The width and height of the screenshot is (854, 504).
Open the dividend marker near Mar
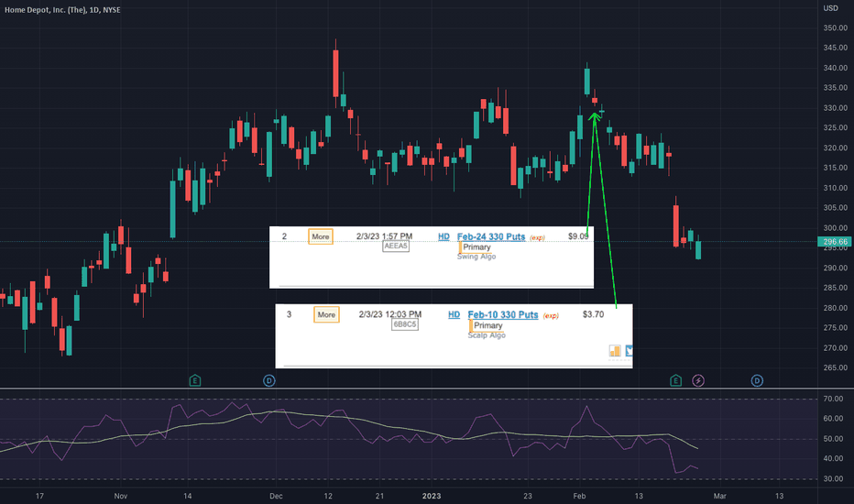[757, 380]
